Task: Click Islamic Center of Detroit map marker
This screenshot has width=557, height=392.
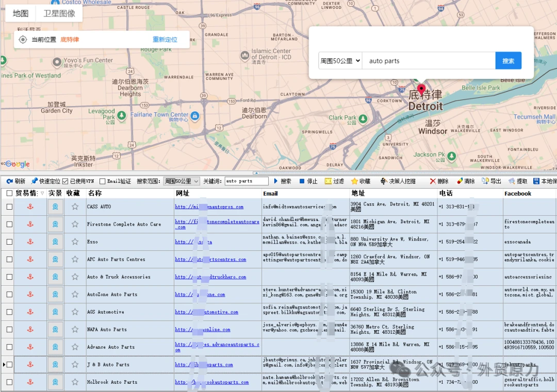Action: pyautogui.click(x=245, y=55)
